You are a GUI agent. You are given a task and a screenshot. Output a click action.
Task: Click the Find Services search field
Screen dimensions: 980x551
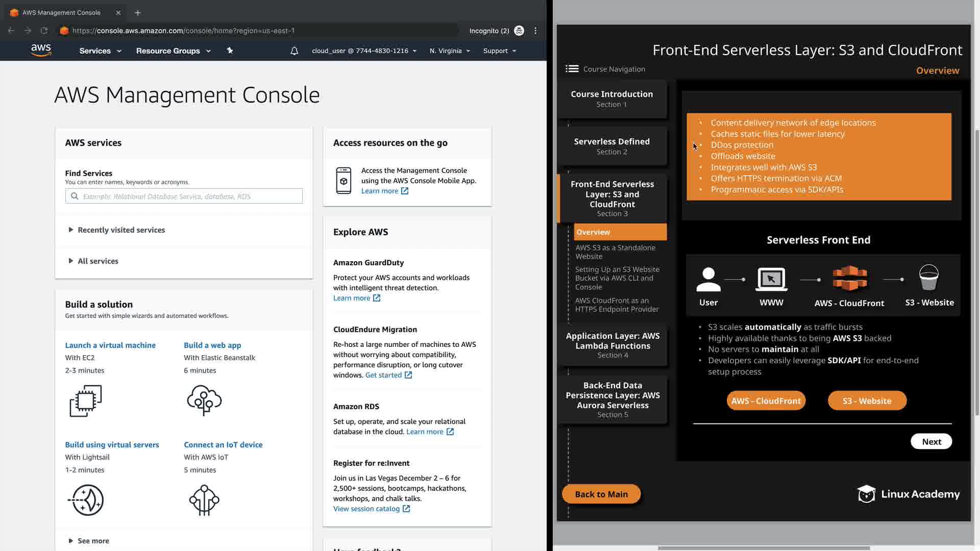184,196
